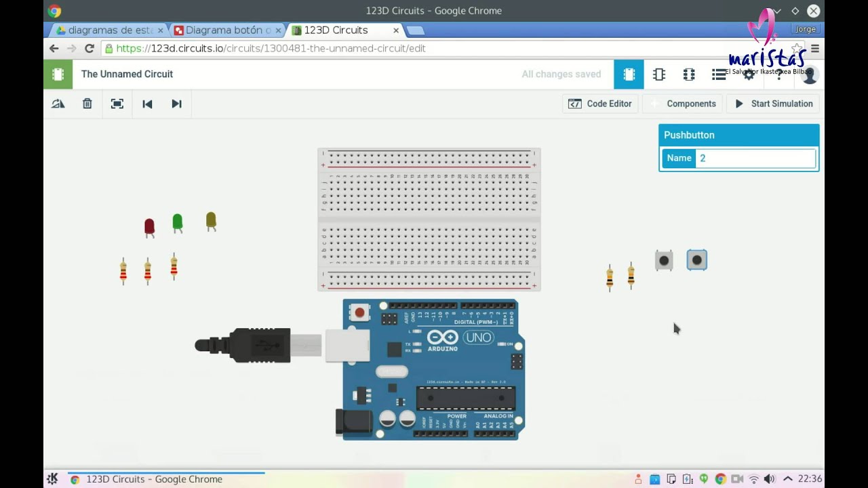868x488 pixels.
Task: Click the battery tray icon
Action: point(688,479)
